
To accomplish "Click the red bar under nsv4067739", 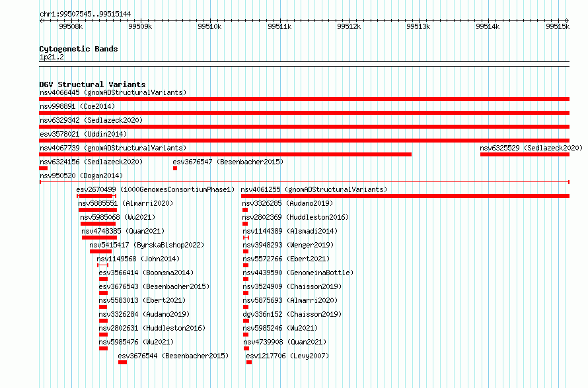I will (225, 154).
